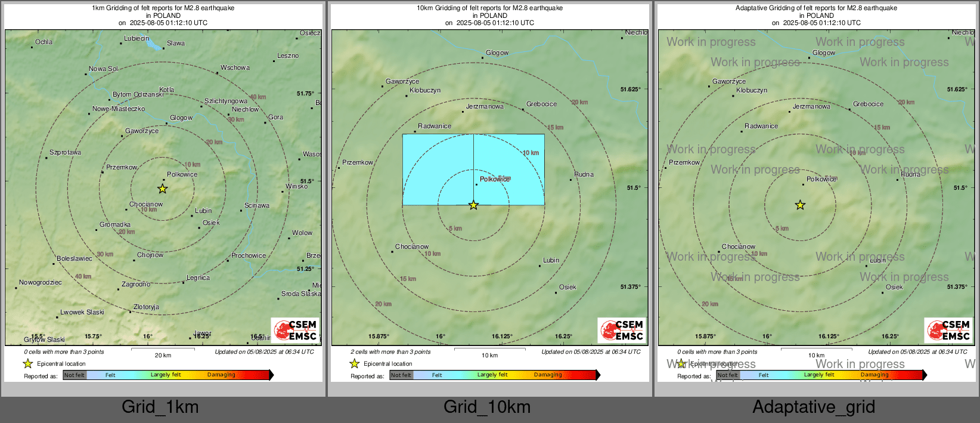Viewport: 980px width, 423px height.
Task: Click the CSEM EMSC logo on the adaptive map
Action: pos(948,330)
